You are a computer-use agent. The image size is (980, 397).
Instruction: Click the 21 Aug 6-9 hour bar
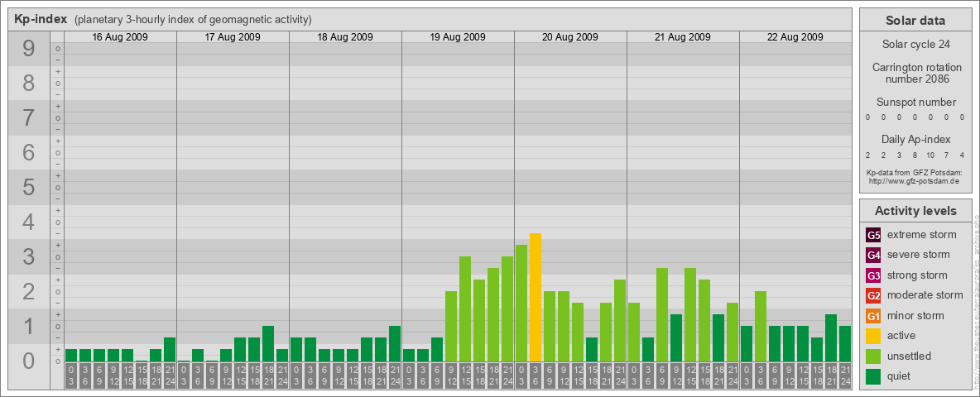pos(662,314)
